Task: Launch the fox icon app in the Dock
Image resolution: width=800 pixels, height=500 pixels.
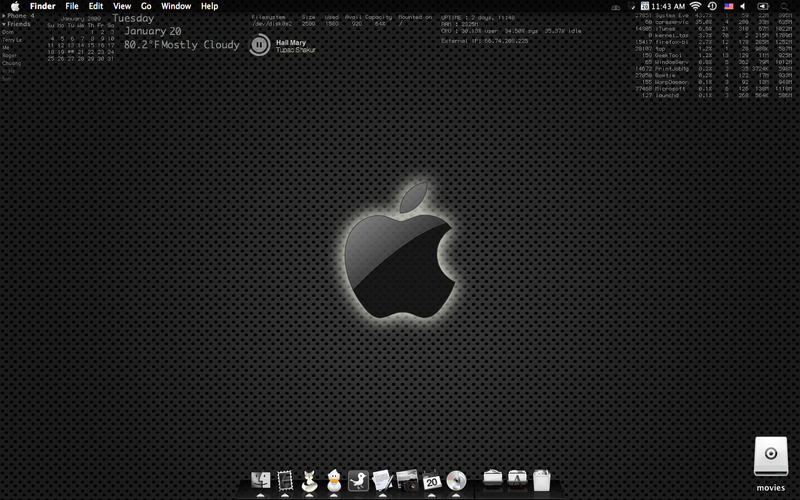Action: pos(309,480)
